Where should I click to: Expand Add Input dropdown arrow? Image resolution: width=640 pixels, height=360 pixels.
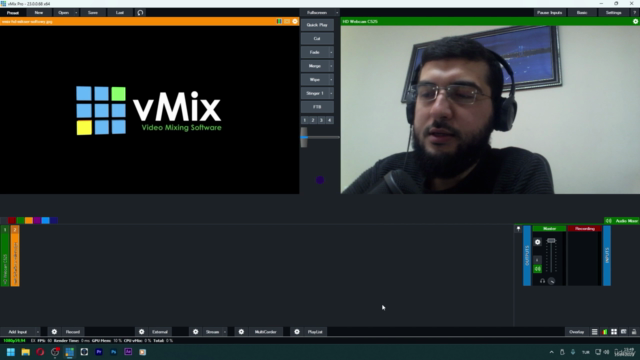point(38,332)
